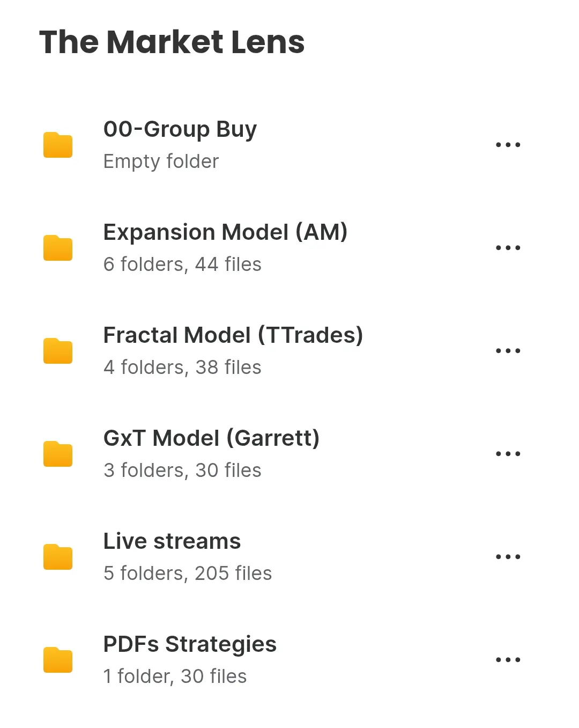The image size is (579, 728).
Task: Click the '5 folders, 205 files' subtitle
Action: click(188, 573)
